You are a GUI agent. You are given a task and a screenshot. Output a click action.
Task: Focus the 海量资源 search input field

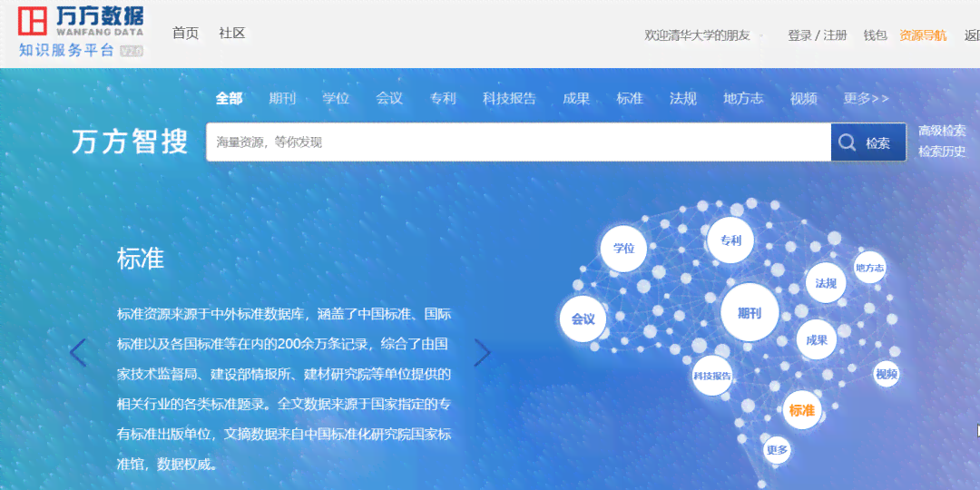point(519,142)
